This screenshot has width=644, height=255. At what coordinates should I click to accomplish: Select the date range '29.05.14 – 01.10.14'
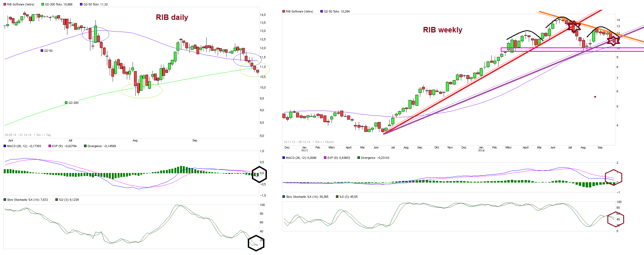point(18,135)
